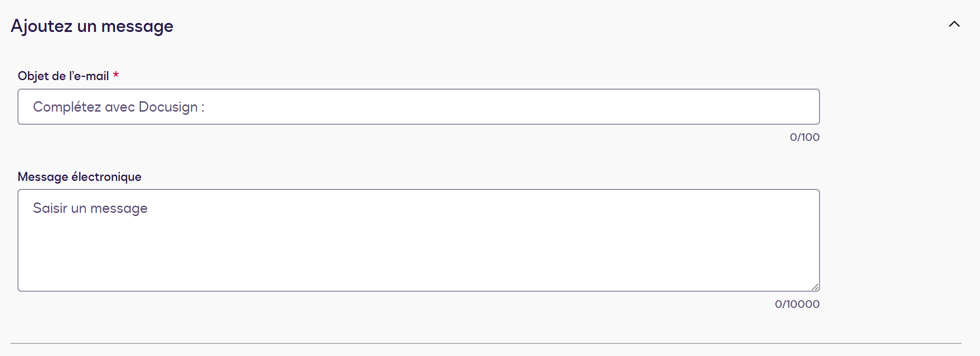The image size is (980, 356).
Task: Collapse the Ajoutez un message section
Action: click(954, 24)
